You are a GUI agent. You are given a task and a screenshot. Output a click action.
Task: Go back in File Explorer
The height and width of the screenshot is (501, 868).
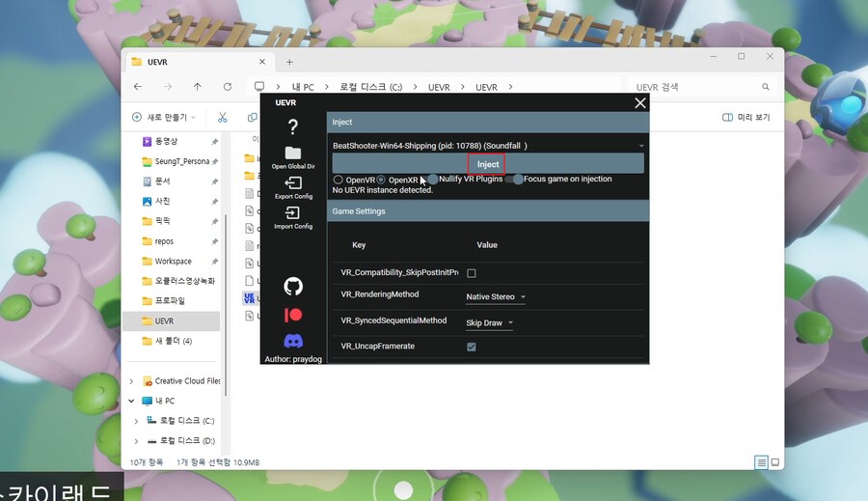click(x=138, y=87)
